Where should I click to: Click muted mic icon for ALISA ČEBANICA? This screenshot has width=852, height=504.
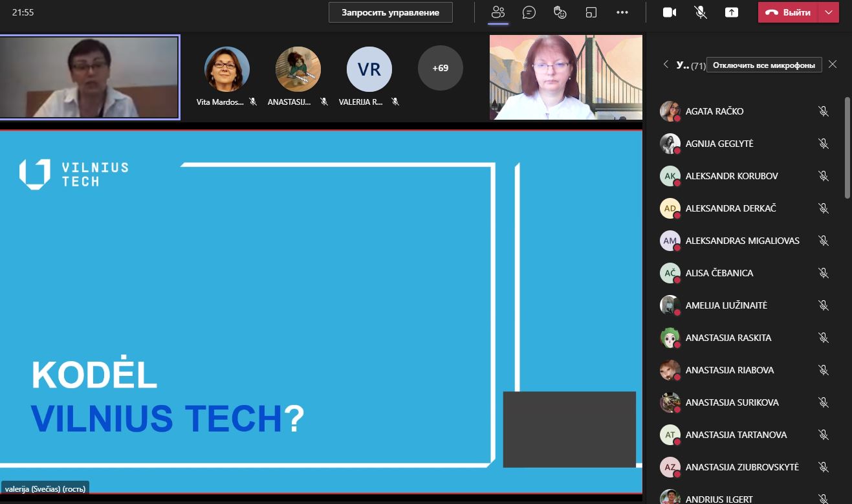coord(824,273)
